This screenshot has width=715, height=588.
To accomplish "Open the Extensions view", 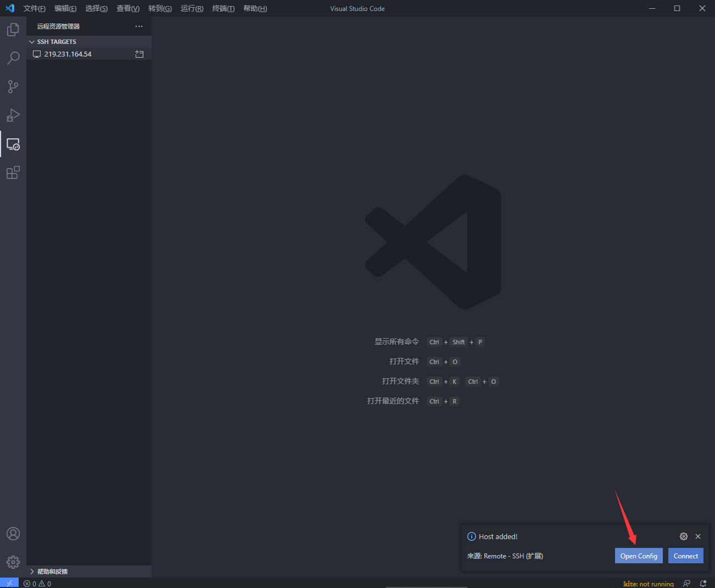I will [x=13, y=172].
